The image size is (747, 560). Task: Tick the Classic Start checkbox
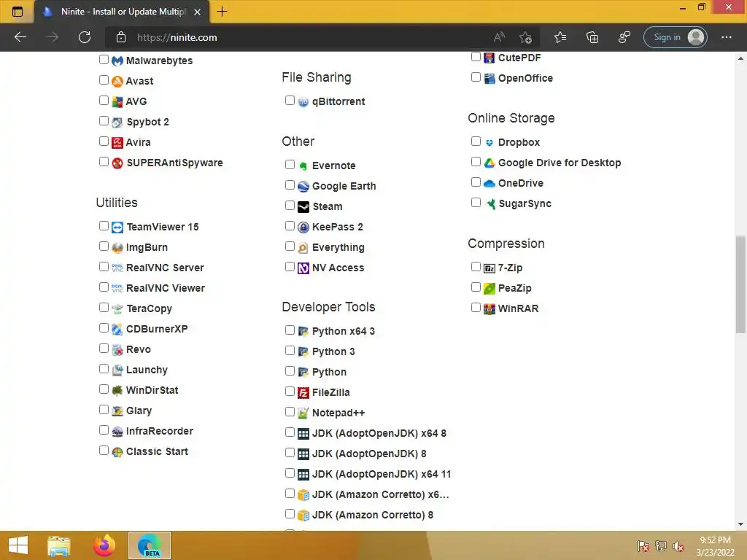point(104,451)
